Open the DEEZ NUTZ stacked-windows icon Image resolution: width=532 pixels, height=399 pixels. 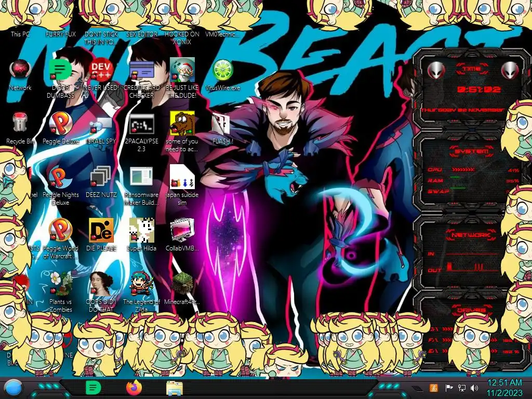101,177
